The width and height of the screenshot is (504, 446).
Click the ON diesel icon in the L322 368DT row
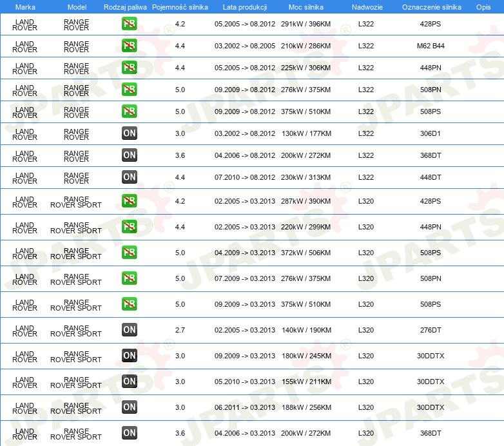(129, 155)
